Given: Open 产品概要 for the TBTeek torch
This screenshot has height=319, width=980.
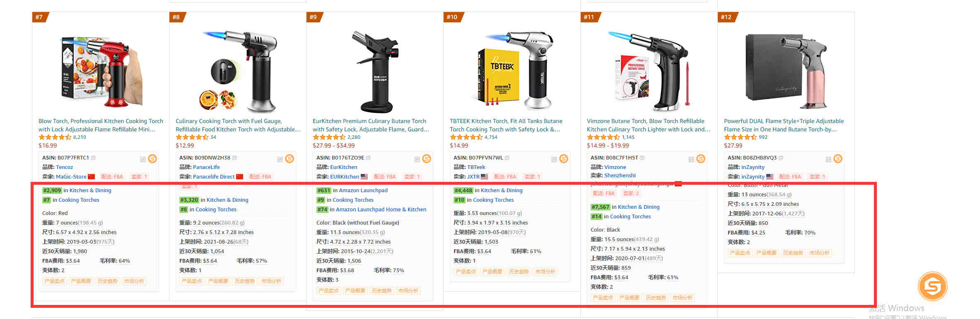Looking at the screenshot, I should point(492,272).
